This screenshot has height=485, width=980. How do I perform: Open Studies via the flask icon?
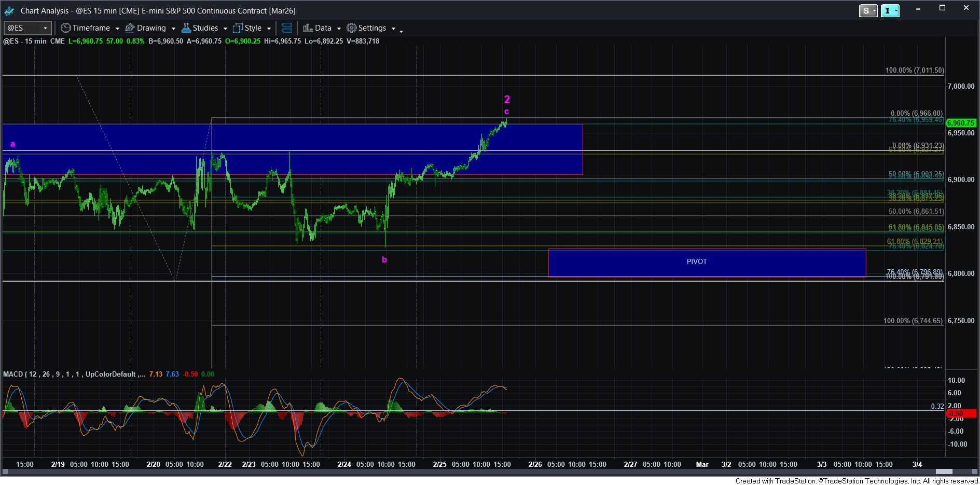pyautogui.click(x=186, y=28)
